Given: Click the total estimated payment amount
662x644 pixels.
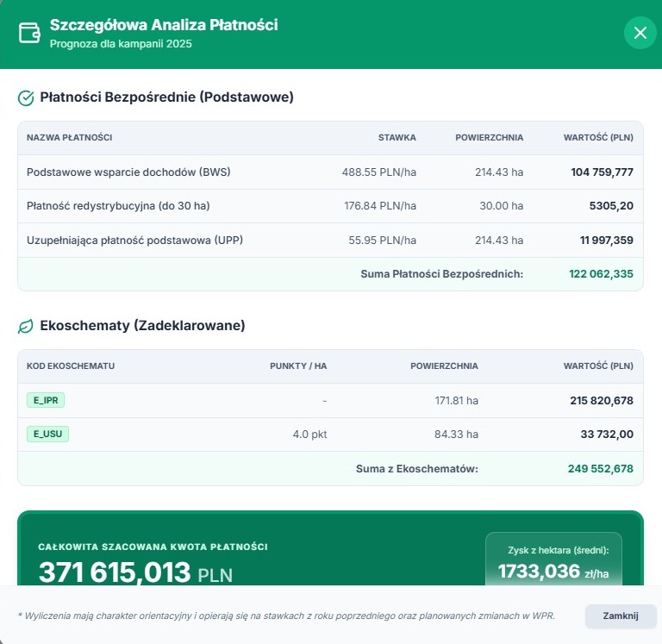Looking at the screenshot, I should [135, 572].
